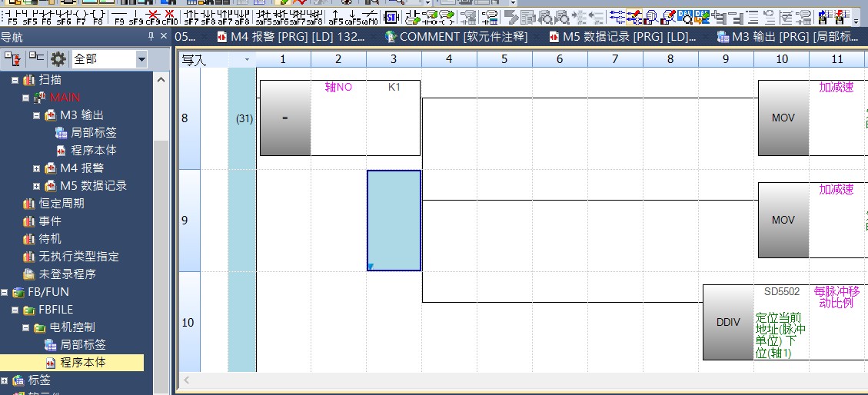868x395 pixels.
Task: Click the DDIV instruction block
Action: [x=727, y=322]
